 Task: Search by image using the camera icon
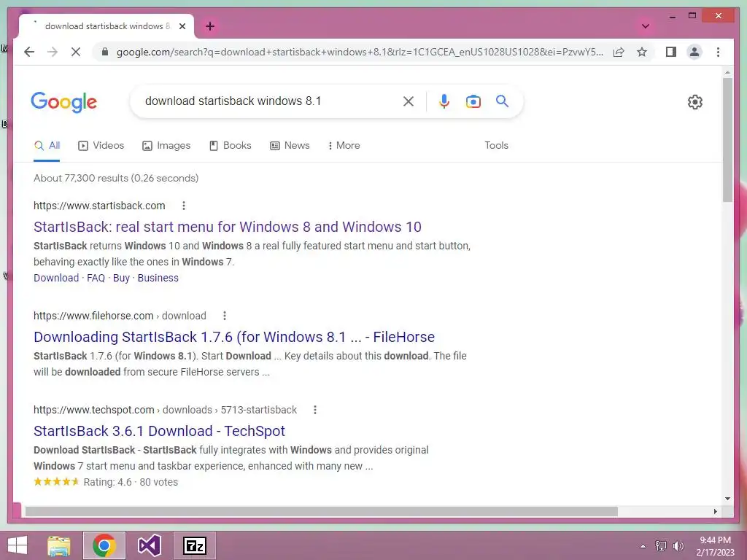click(473, 101)
